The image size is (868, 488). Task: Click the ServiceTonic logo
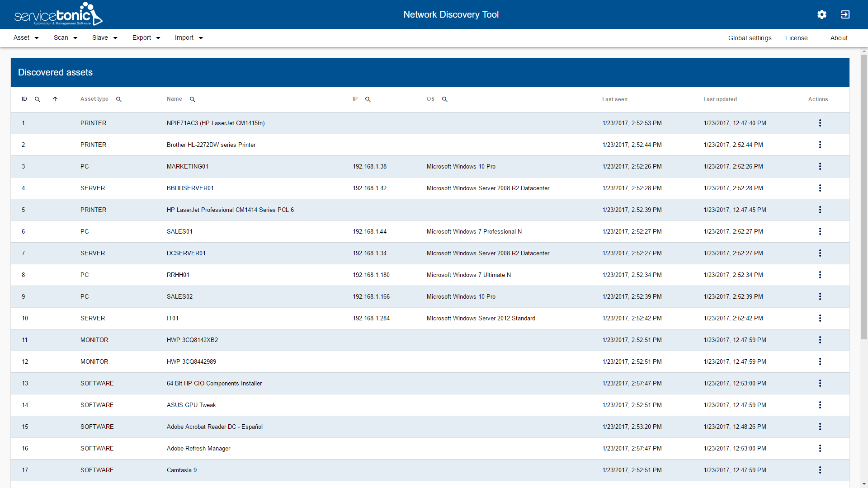point(58,14)
